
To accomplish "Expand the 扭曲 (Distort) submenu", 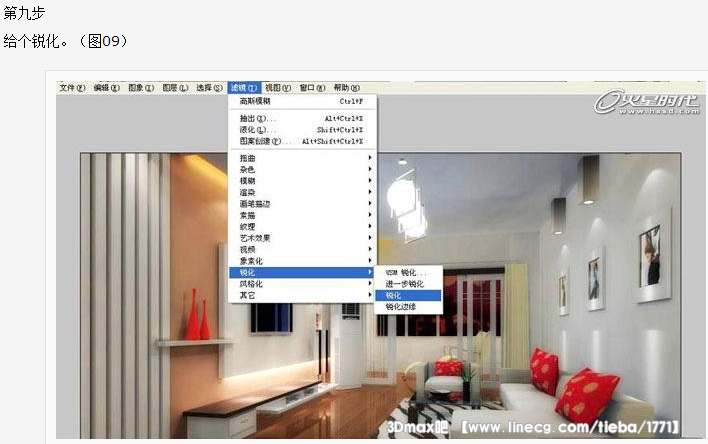I will (248, 158).
